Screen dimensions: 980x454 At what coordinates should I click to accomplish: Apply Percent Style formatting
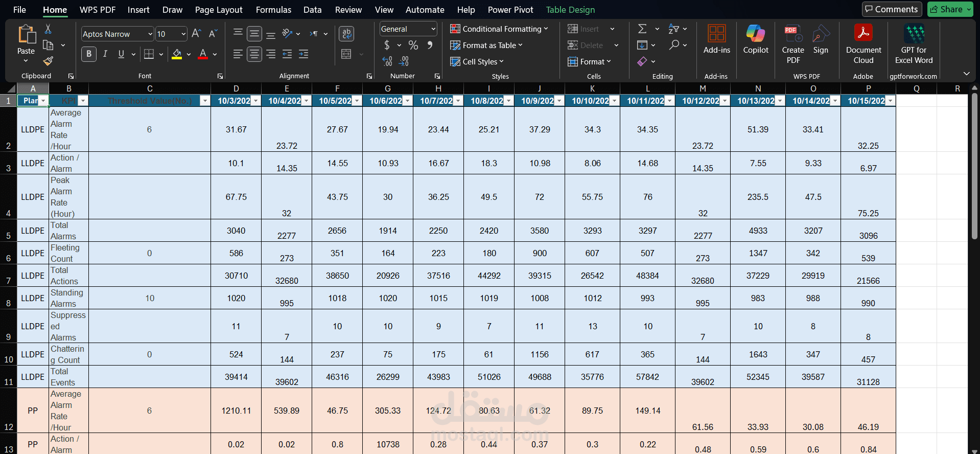[x=413, y=45]
